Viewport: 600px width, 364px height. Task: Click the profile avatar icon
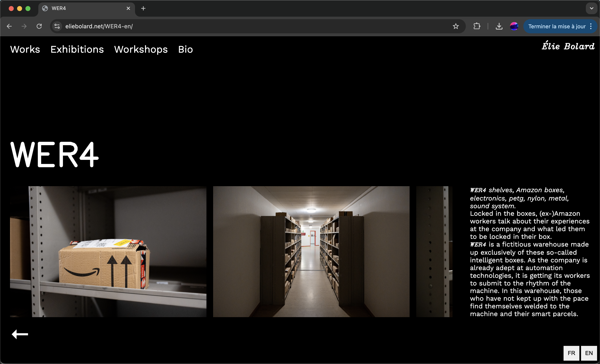(x=514, y=26)
